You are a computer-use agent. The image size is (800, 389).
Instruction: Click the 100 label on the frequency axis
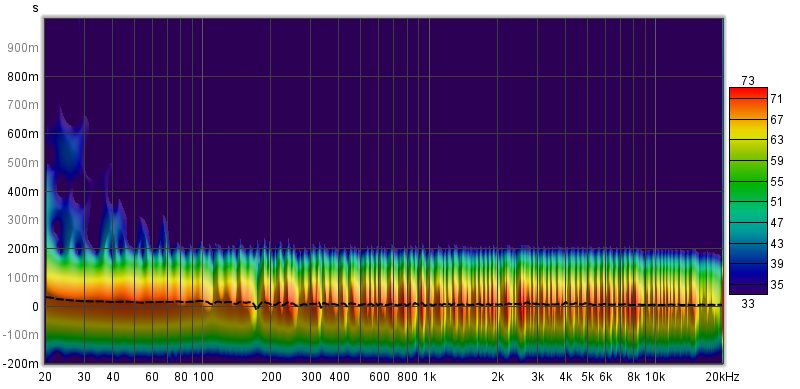203,378
